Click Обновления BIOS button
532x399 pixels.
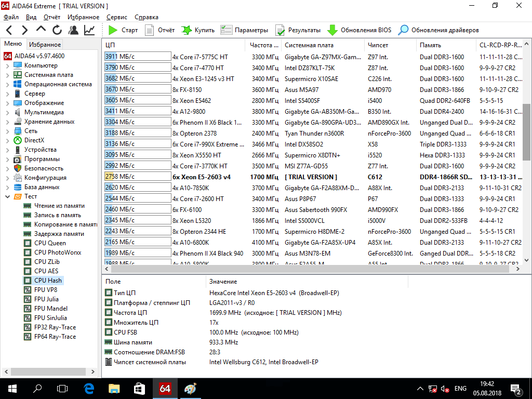click(x=360, y=30)
